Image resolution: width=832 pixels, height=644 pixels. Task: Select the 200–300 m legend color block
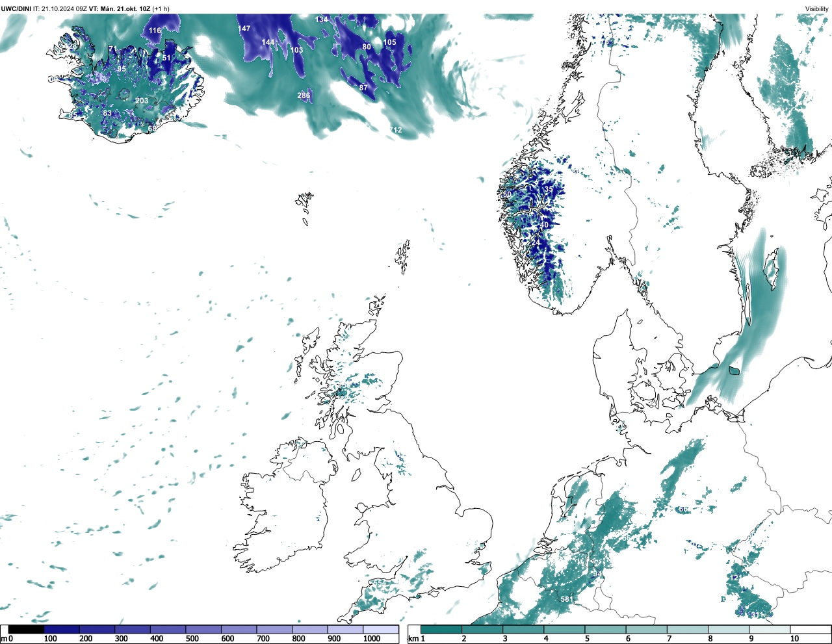tap(97, 629)
